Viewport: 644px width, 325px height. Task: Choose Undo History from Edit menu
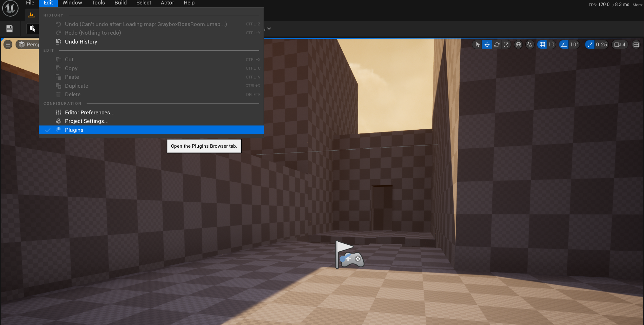pyautogui.click(x=151, y=42)
